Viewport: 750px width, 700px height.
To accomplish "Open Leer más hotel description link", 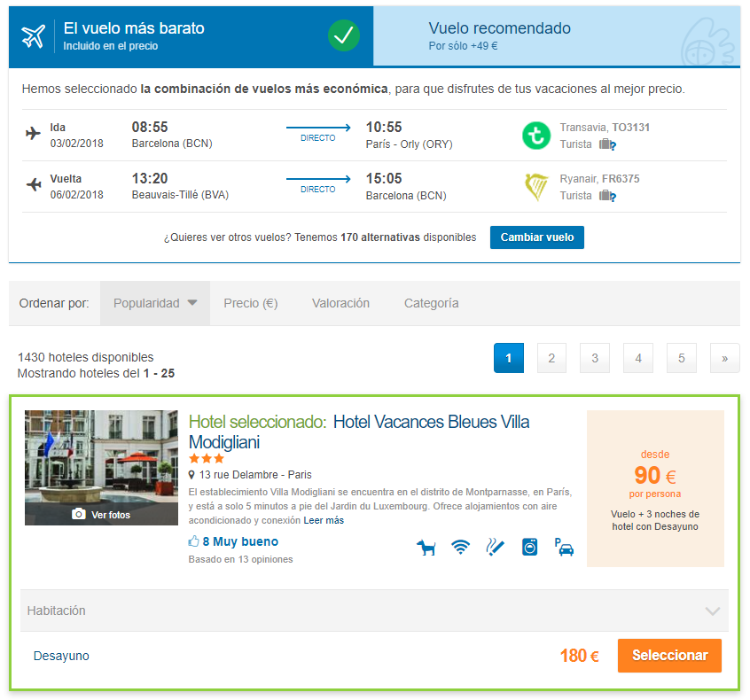I will (x=324, y=520).
